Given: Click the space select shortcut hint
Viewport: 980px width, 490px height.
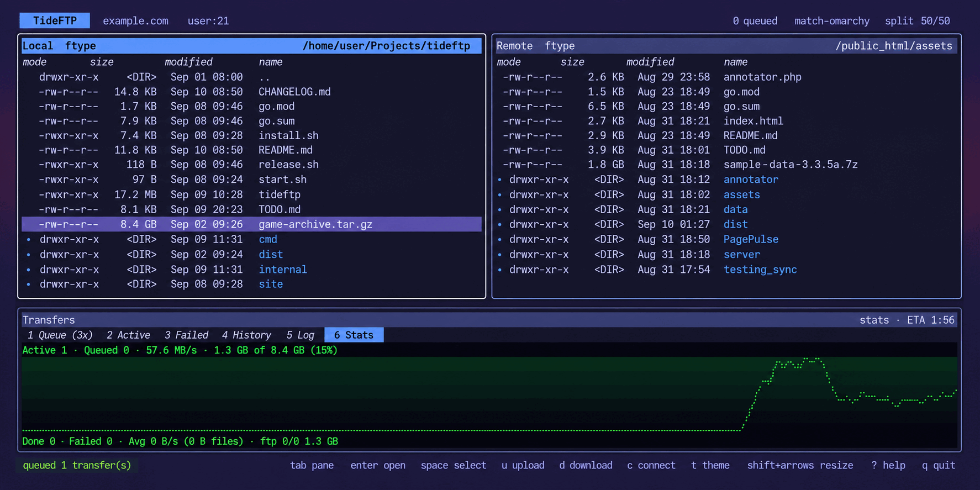Looking at the screenshot, I should pos(454,465).
